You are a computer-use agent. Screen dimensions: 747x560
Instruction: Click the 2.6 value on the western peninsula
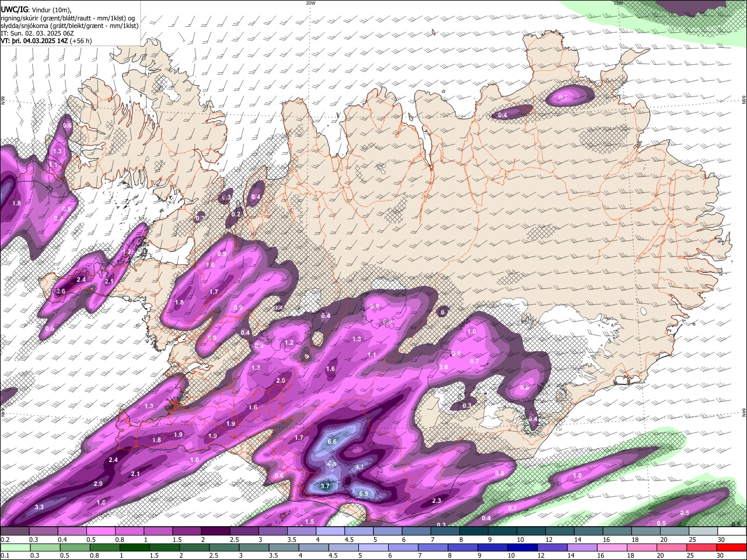(61, 291)
